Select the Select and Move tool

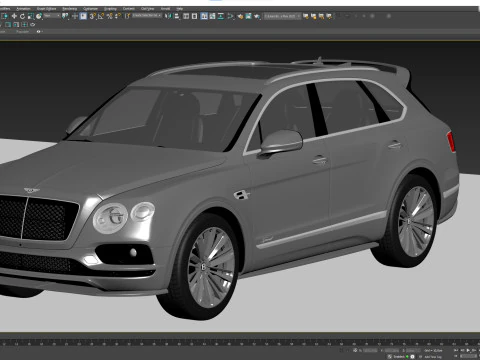pyautogui.click(x=14, y=16)
